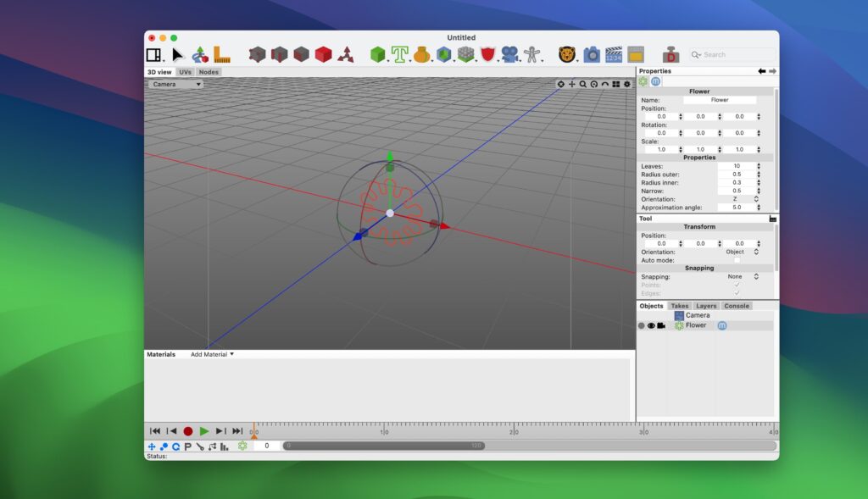This screenshot has height=499, width=868.
Task: Toggle the Auto mode checkbox
Action: tap(737, 260)
